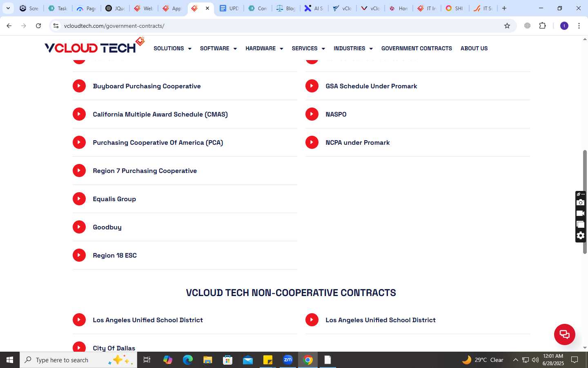The width and height of the screenshot is (588, 368).
Task: Click red play icon beside NCPA under Promark
Action: click(312, 142)
